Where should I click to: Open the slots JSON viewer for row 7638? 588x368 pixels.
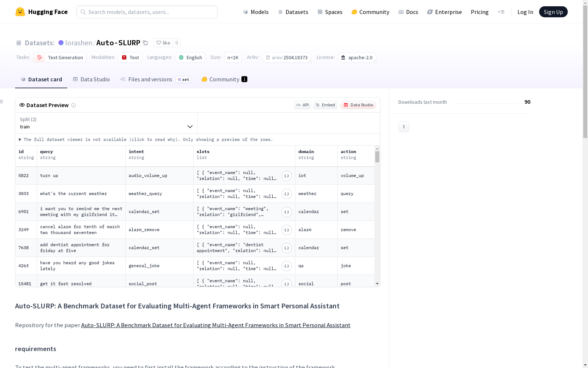287,248
